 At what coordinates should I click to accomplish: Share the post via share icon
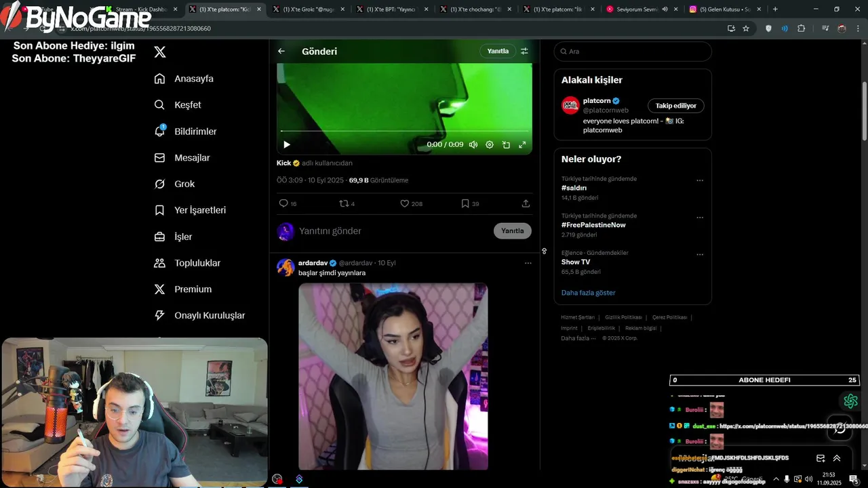tap(526, 203)
